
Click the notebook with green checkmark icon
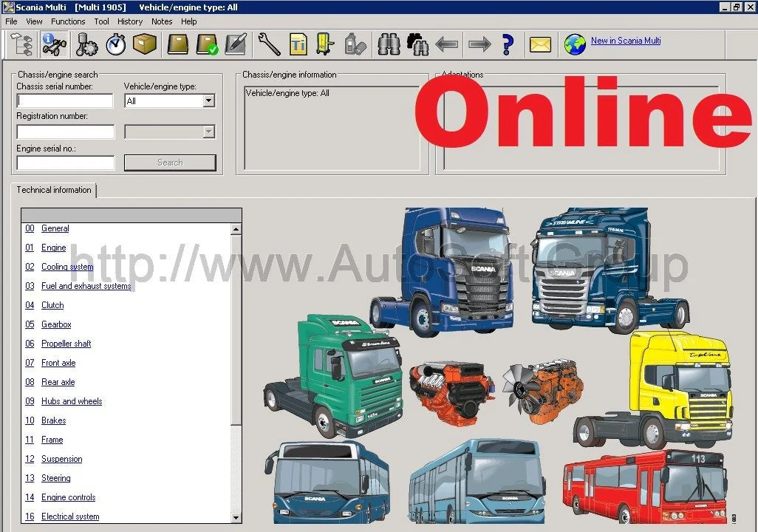(x=208, y=44)
